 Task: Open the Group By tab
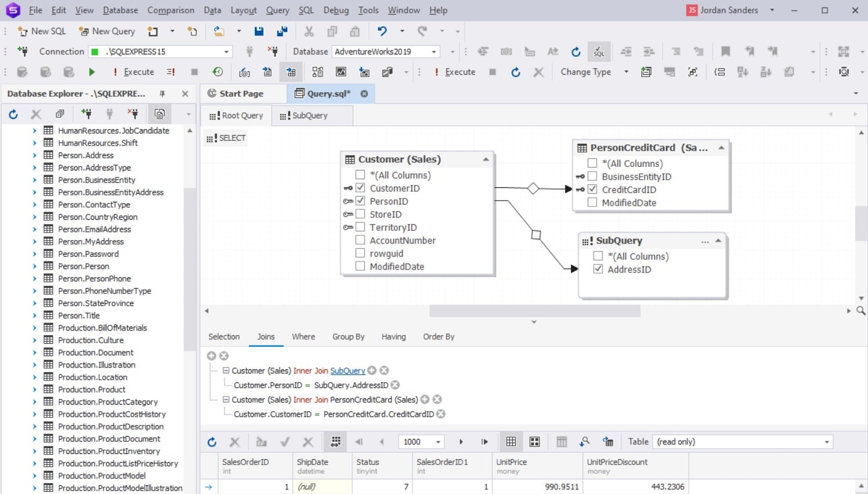348,337
